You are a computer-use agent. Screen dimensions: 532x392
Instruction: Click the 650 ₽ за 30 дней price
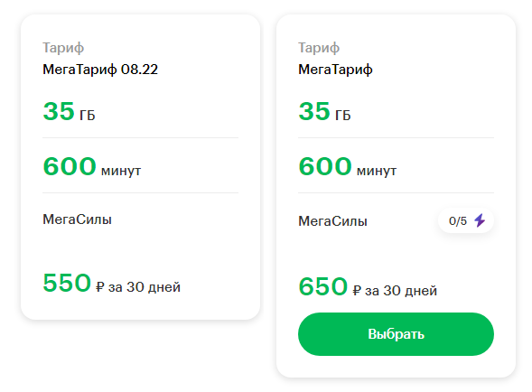click(368, 286)
